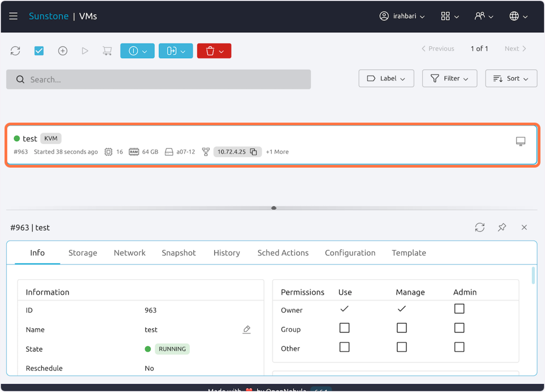Focus the VM search field
The width and height of the screenshot is (545, 392).
pyautogui.click(x=158, y=80)
